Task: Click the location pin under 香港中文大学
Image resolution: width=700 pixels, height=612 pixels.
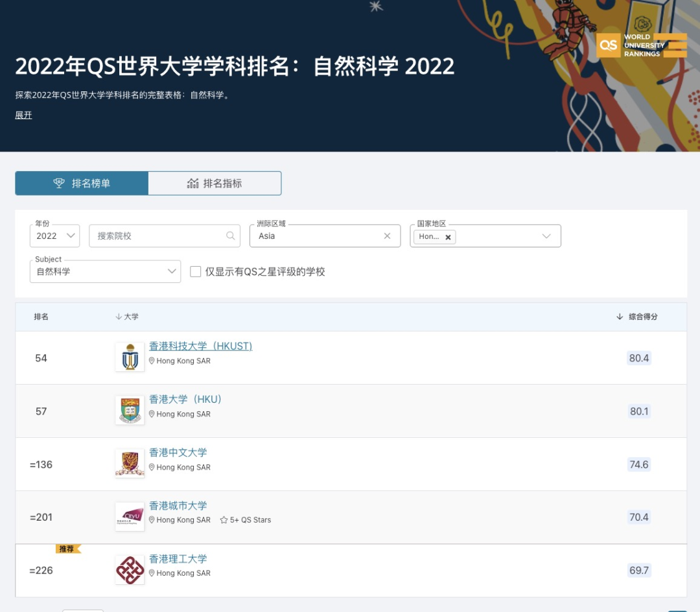Action: (152, 467)
